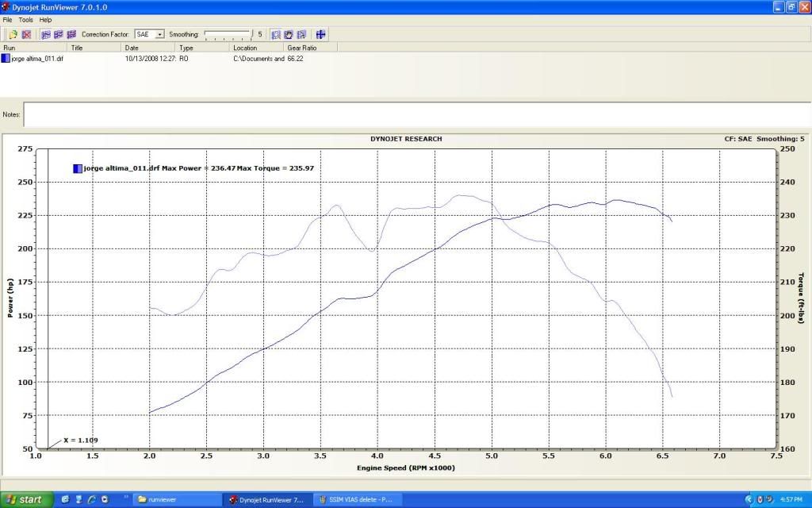
Task: Open the Correction Factor SAE dropdown
Action: coord(159,35)
